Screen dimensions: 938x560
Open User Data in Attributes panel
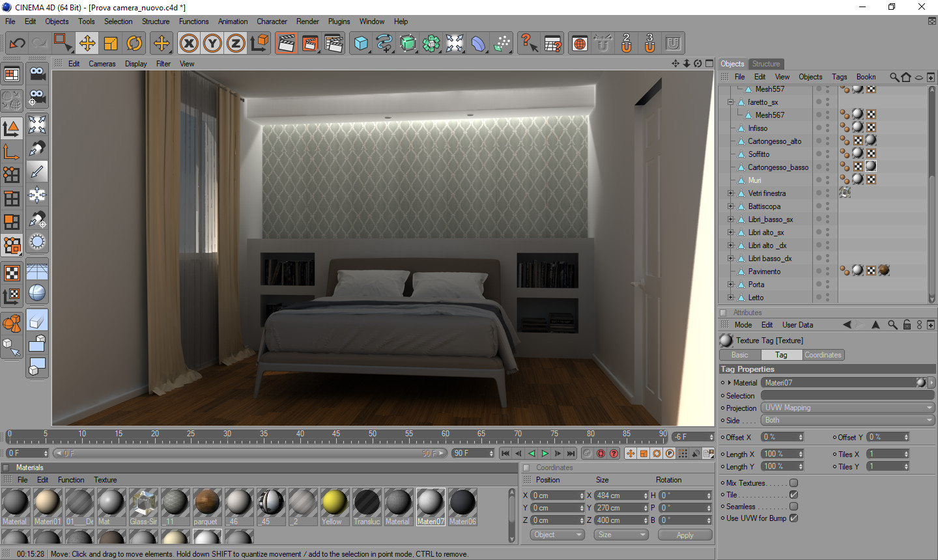797,325
